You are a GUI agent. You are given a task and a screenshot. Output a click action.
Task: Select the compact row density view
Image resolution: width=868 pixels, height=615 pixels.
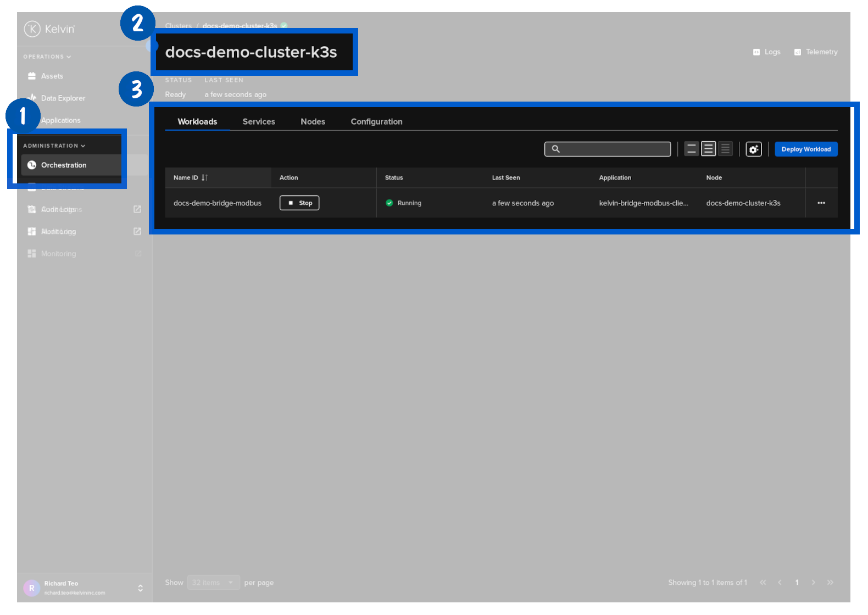tap(725, 149)
